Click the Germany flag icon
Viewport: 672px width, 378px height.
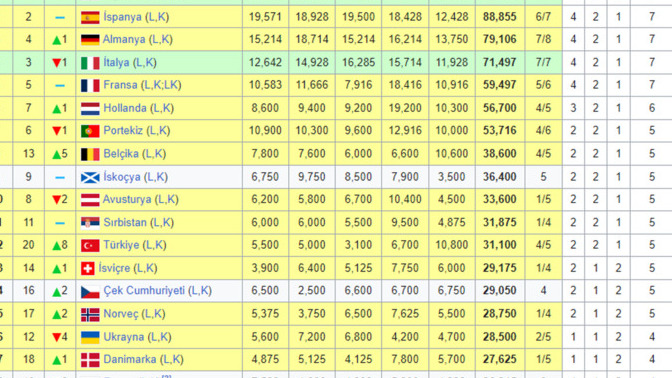point(90,40)
